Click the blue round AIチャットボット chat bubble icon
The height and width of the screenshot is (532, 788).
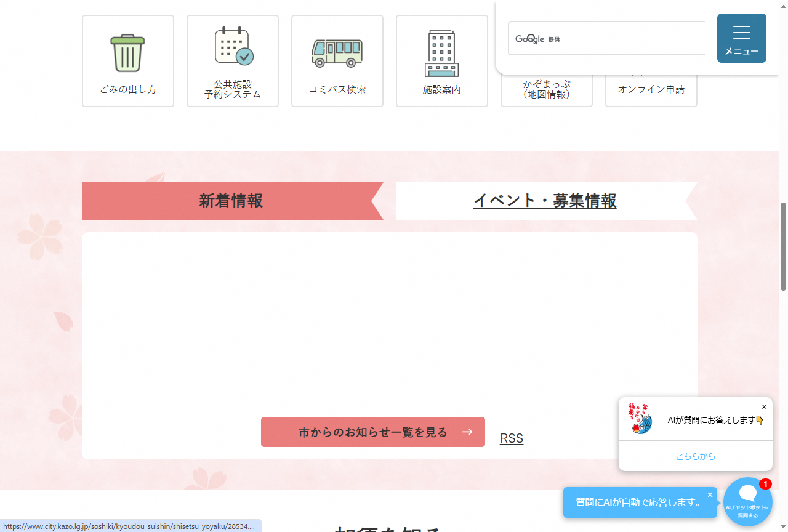[x=747, y=501]
